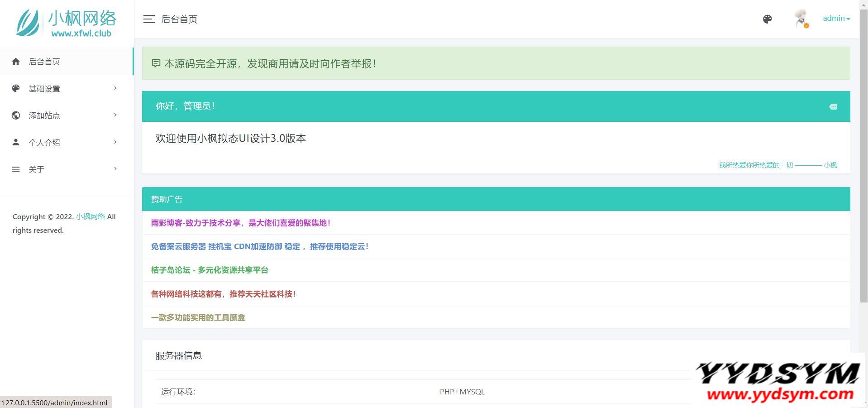The height and width of the screenshot is (408, 868).
Task: Open the 桔子岛论坛 sponsor link
Action: pyautogui.click(x=210, y=270)
